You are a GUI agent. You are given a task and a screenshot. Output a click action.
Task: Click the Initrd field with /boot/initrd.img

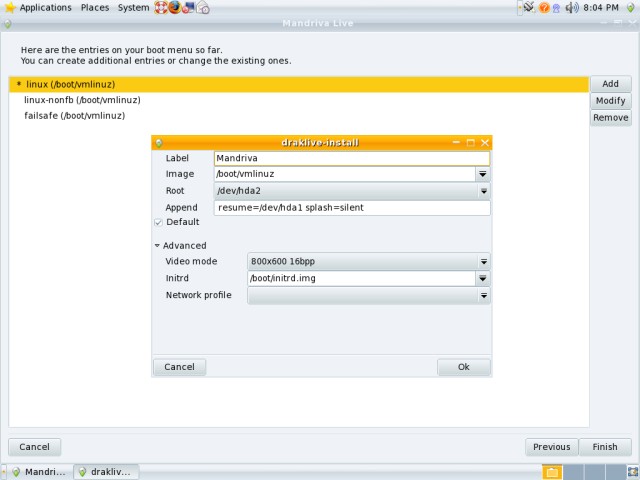(361, 278)
